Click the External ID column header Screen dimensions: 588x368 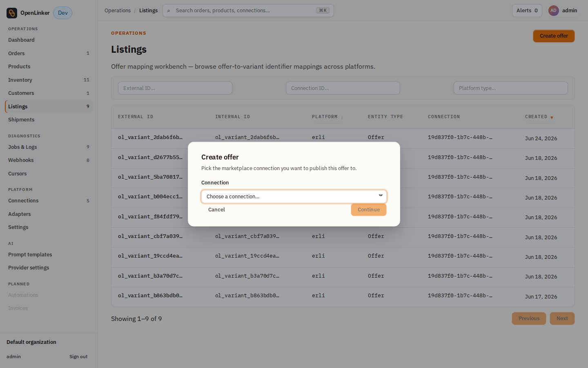(136, 117)
